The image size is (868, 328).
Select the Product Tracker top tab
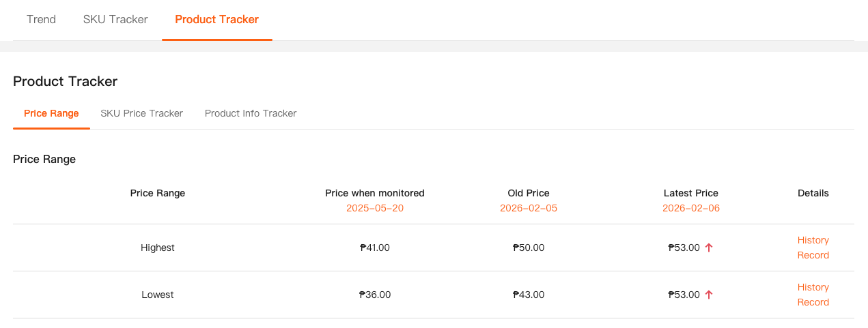click(x=216, y=19)
